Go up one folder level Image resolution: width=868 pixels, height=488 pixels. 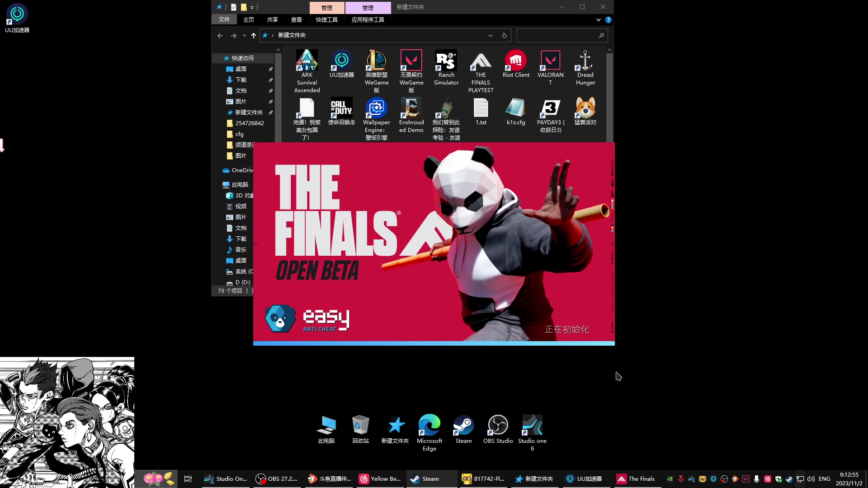point(254,35)
